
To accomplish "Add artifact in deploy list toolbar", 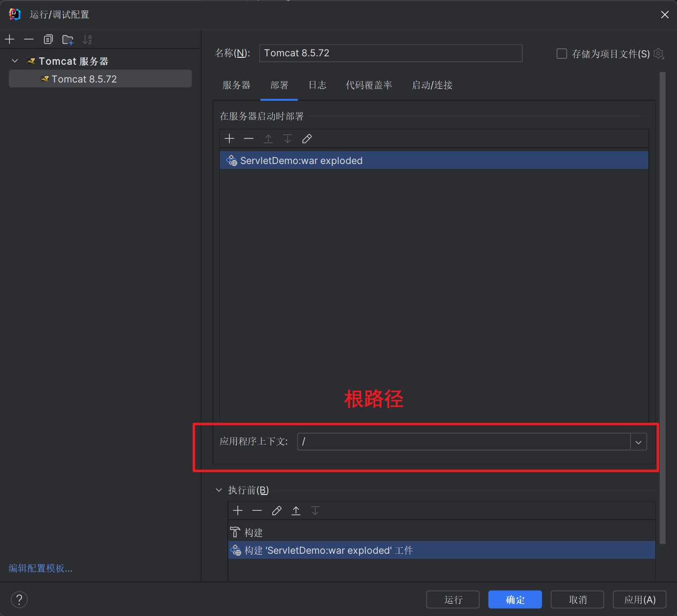I will click(229, 139).
